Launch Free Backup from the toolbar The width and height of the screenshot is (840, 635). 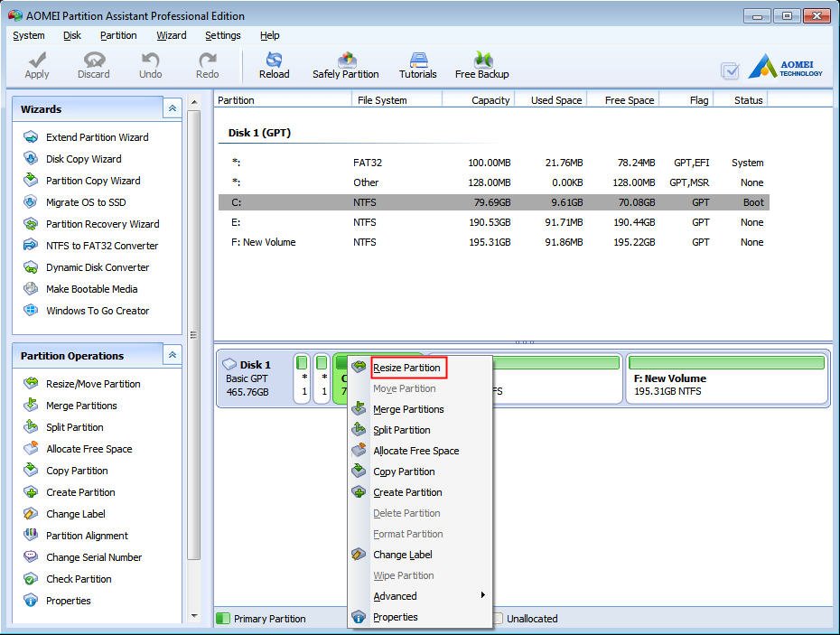click(x=481, y=64)
